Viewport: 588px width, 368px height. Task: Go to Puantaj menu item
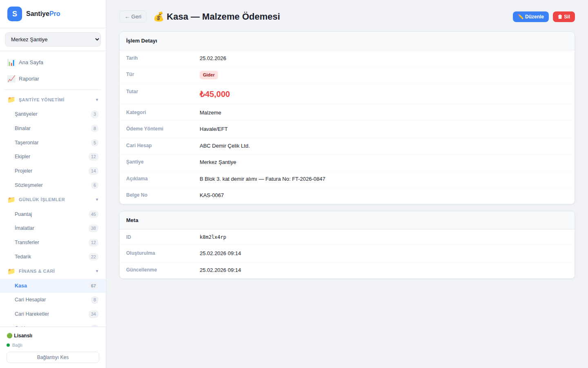click(23, 214)
